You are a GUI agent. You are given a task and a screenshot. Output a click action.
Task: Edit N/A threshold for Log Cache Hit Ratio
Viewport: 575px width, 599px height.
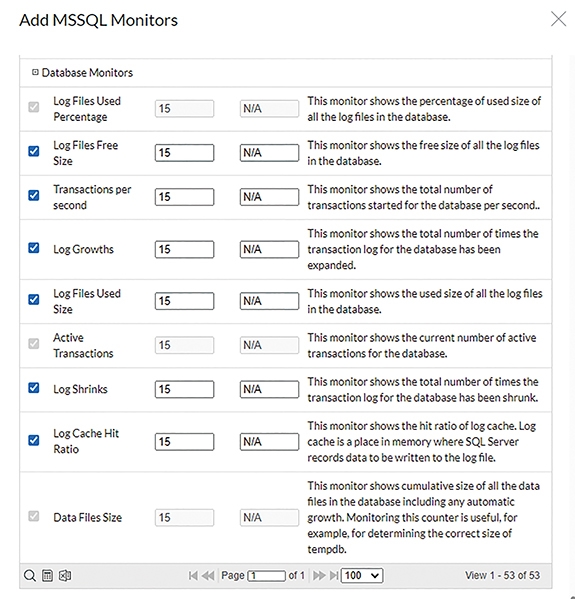click(269, 442)
